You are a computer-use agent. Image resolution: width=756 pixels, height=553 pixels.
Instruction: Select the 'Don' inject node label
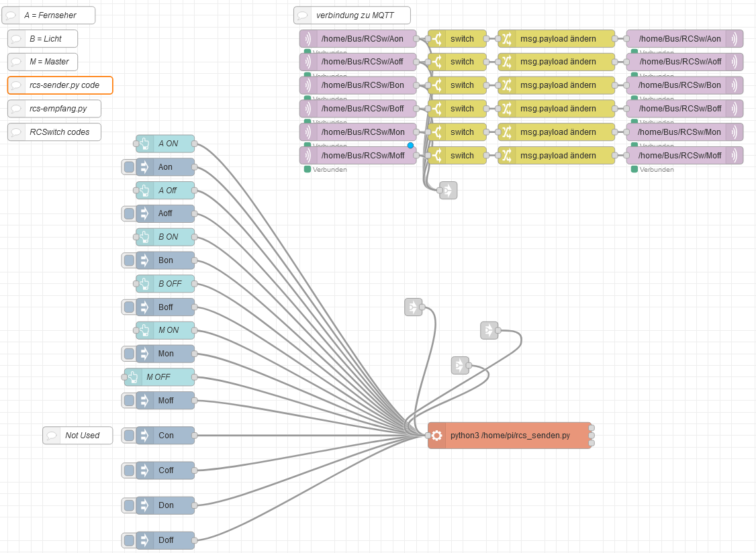click(166, 505)
